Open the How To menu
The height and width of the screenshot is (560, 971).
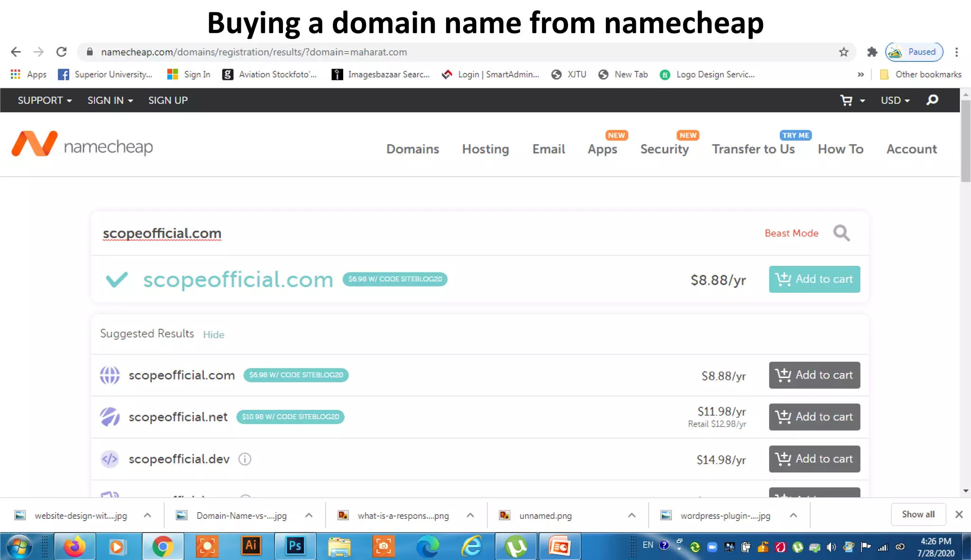840,149
